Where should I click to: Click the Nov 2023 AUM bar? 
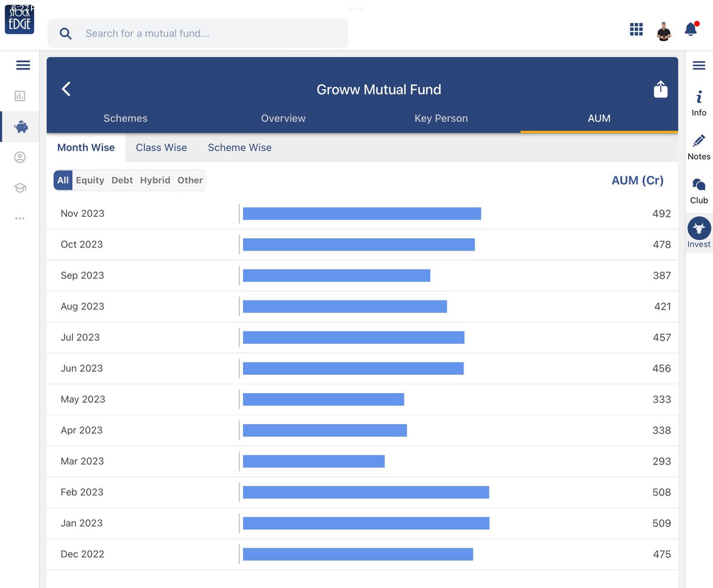[x=362, y=214]
